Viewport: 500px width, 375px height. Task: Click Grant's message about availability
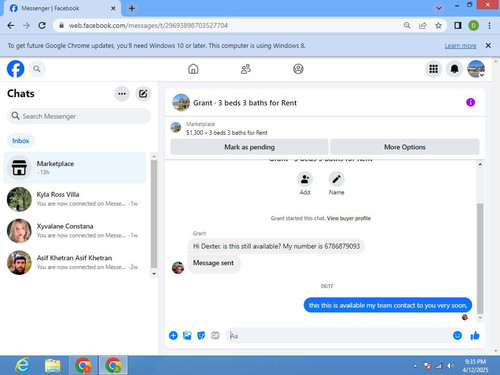pyautogui.click(x=276, y=246)
